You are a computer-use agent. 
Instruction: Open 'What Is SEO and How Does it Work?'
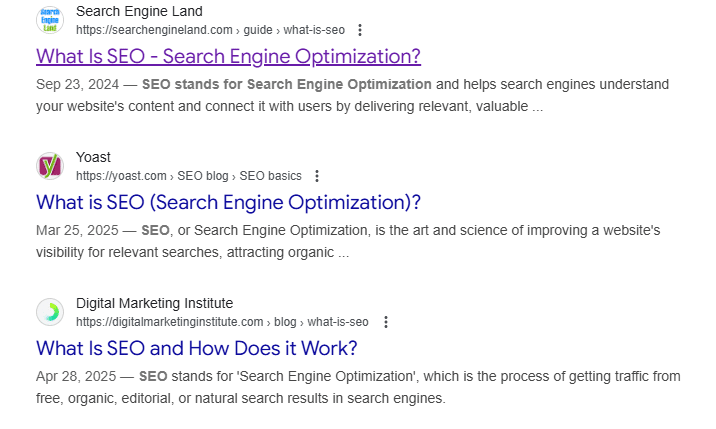click(197, 349)
